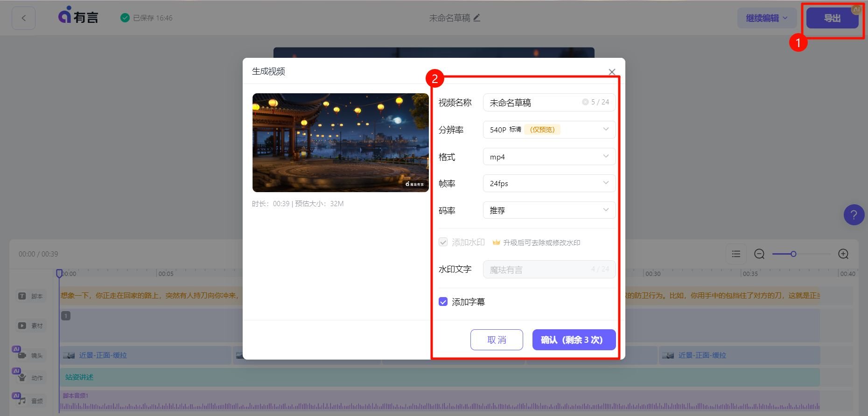
Task: Click the back arrow button
Action: [23, 18]
